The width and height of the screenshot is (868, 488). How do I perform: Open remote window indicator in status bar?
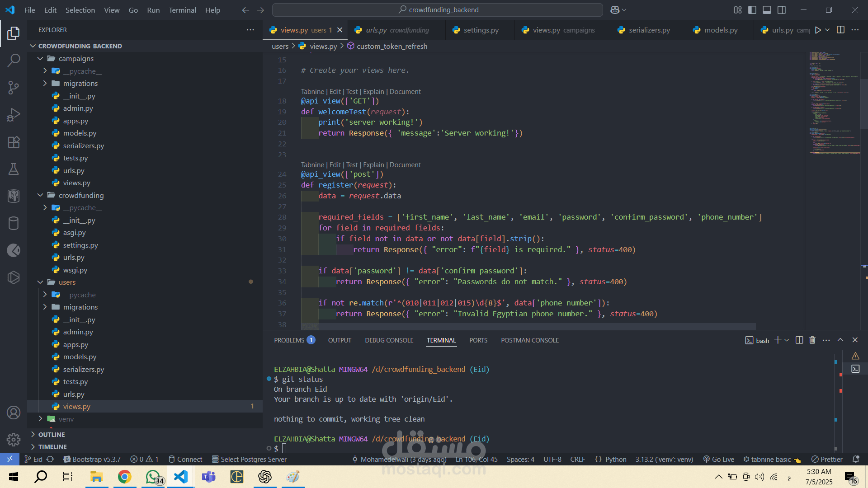[9, 459]
